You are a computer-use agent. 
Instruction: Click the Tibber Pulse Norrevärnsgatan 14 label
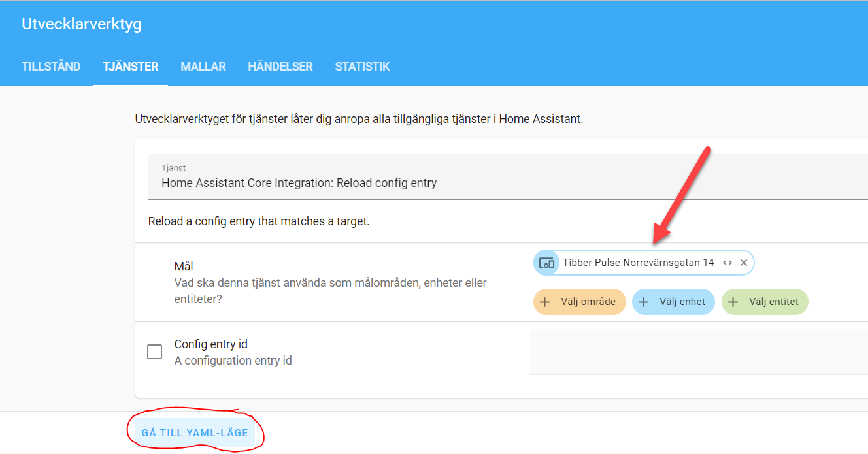pyautogui.click(x=639, y=263)
